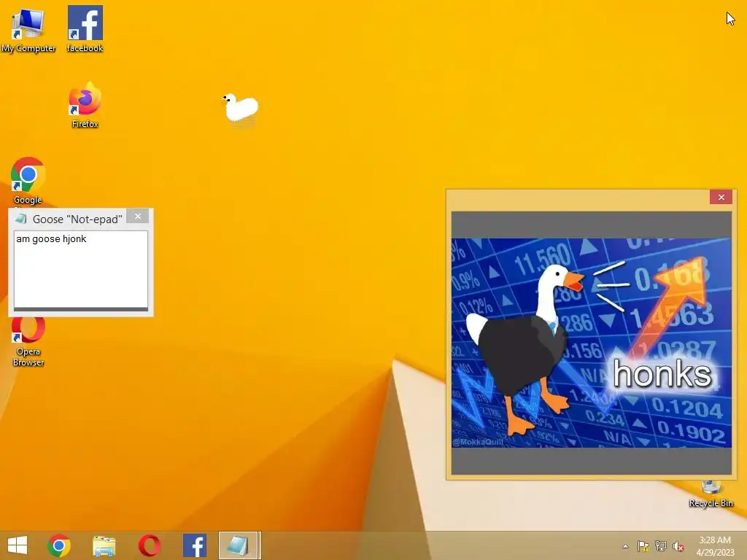This screenshot has width=747, height=560.
Task: Close the honks meme window
Action: tap(721, 197)
